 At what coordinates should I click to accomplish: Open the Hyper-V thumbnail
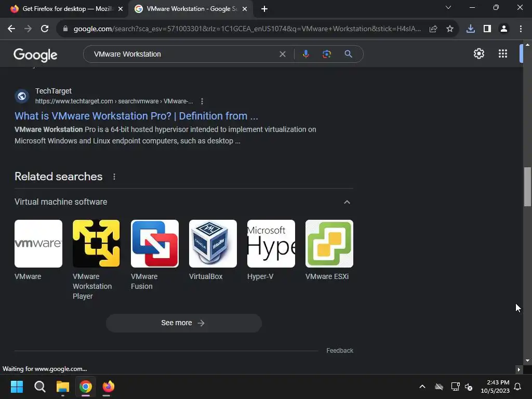pyautogui.click(x=271, y=244)
